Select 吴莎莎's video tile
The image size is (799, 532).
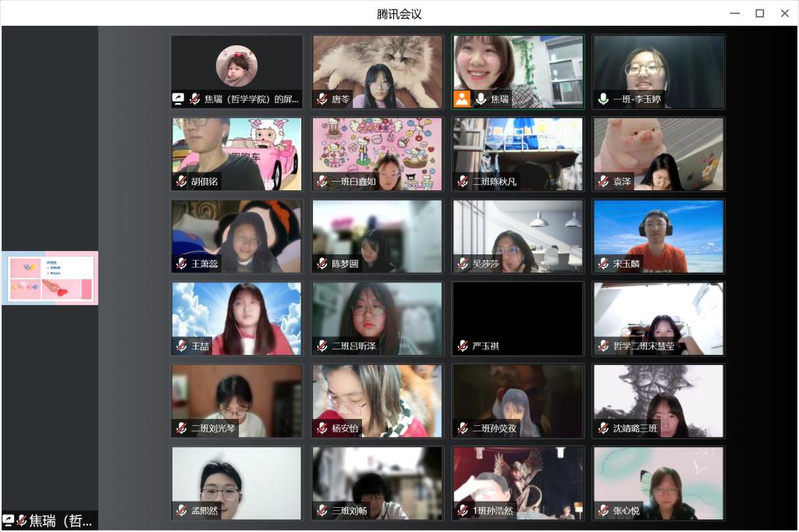517,236
